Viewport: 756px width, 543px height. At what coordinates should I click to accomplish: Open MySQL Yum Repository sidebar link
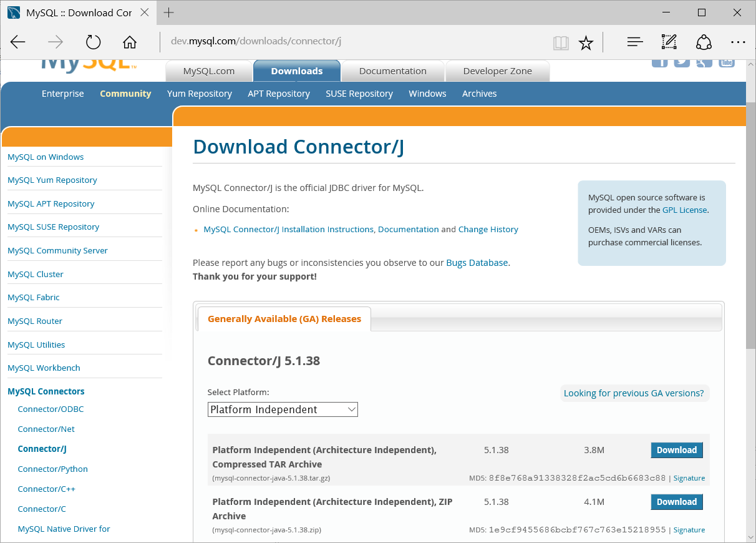click(x=52, y=180)
